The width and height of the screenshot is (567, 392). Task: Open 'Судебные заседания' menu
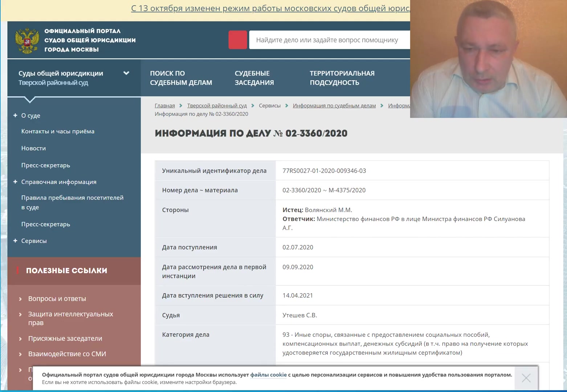point(254,78)
